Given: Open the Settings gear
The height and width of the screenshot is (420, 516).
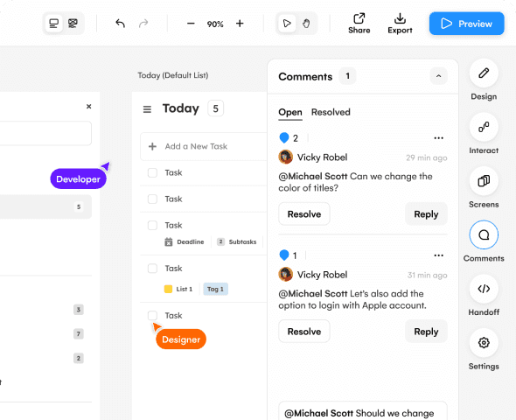Looking at the screenshot, I should pyautogui.click(x=484, y=343).
